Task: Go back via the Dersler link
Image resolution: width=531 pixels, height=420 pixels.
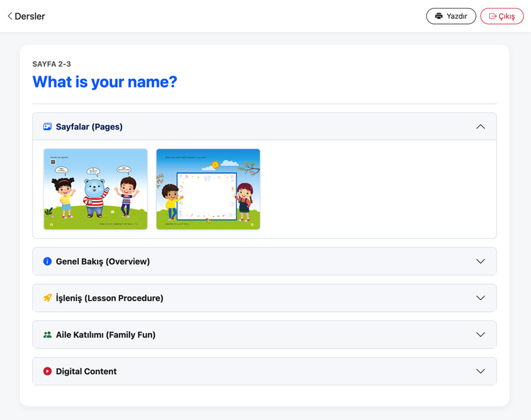Action: [x=30, y=16]
